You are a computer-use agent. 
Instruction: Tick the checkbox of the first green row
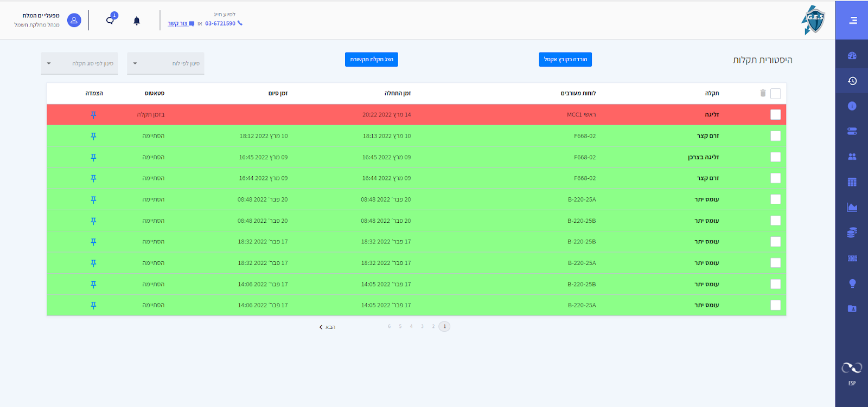coord(776,136)
